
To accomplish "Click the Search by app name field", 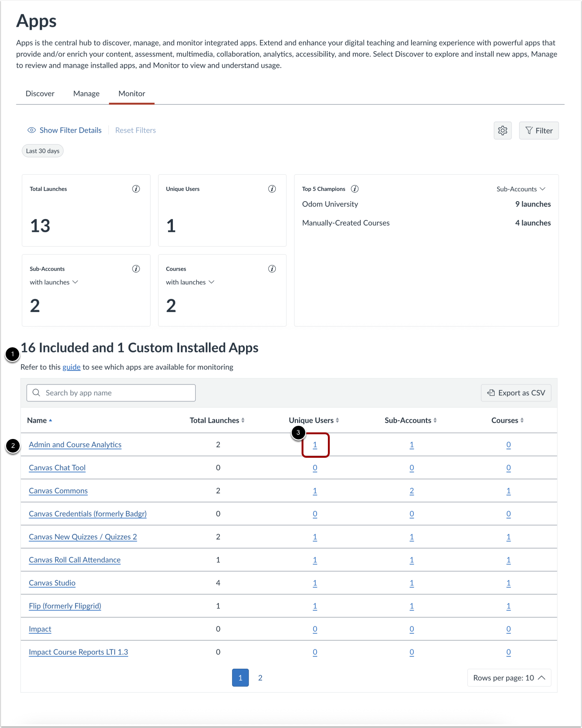I will coord(111,392).
